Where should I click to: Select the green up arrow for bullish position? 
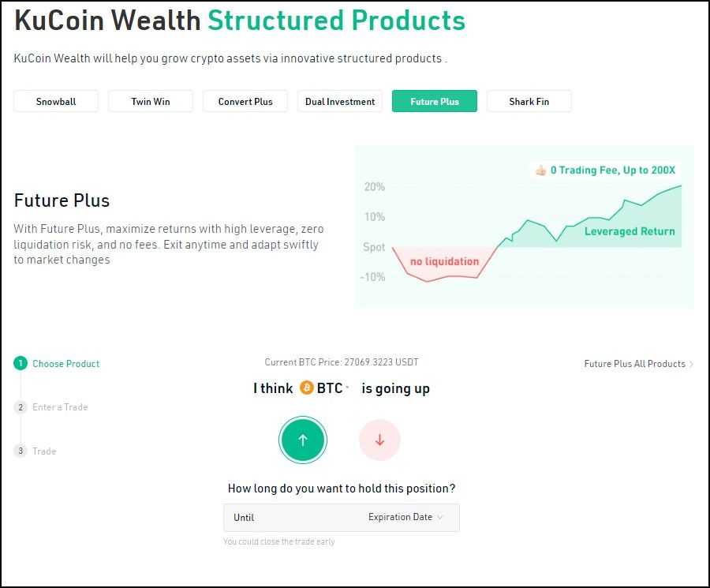303,440
